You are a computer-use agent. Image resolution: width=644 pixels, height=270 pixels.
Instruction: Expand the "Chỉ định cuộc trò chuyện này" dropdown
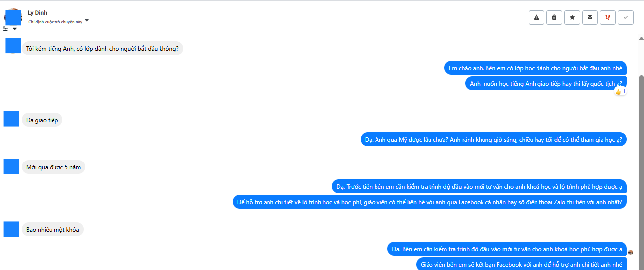(x=87, y=21)
